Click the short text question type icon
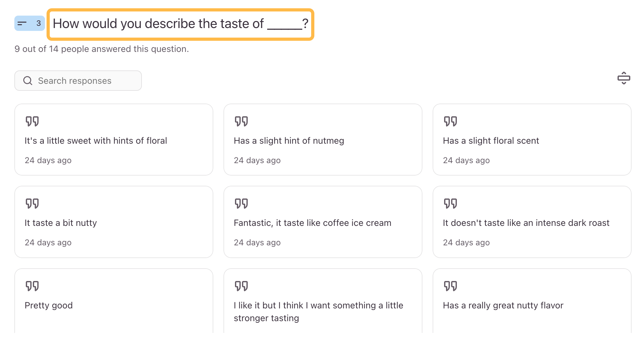644x346 pixels. [x=22, y=23]
